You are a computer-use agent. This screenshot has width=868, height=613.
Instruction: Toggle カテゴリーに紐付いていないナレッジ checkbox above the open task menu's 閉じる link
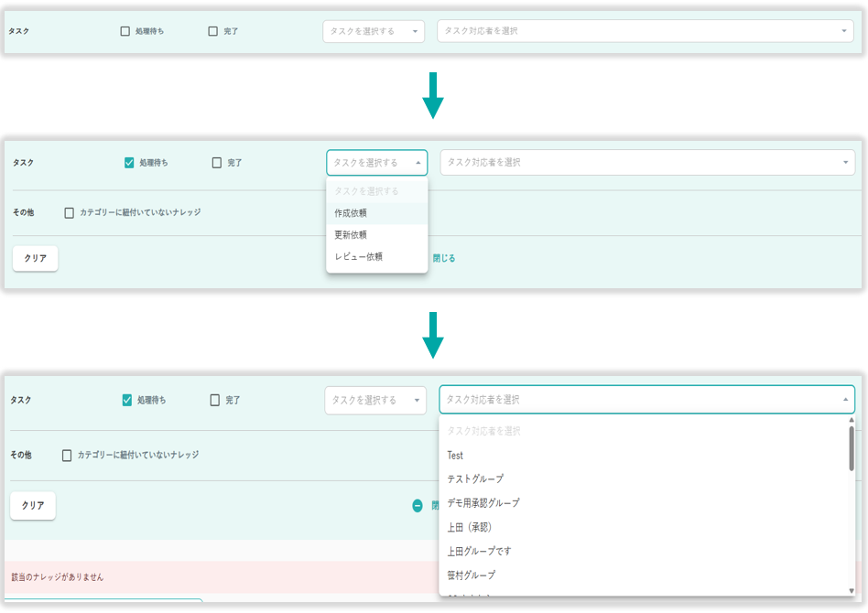pyautogui.click(x=69, y=212)
